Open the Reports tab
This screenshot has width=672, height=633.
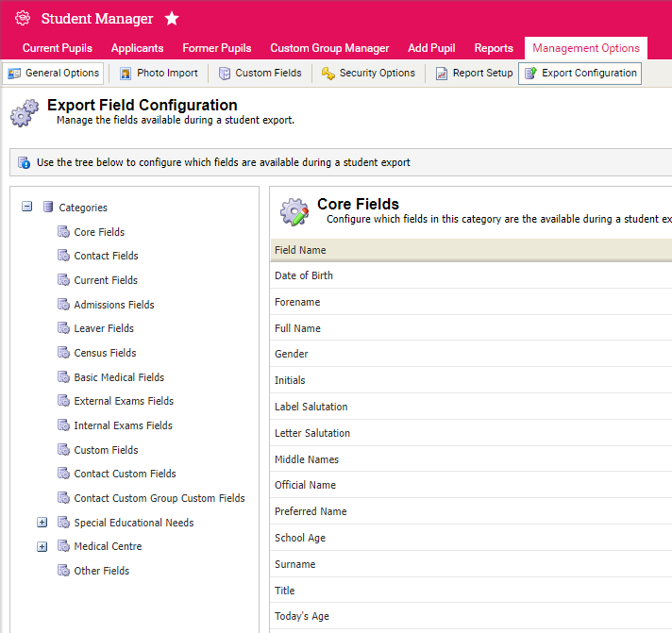494,48
